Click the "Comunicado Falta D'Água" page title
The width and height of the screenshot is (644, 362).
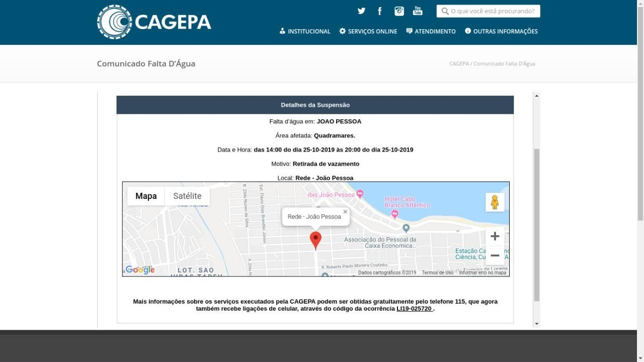coord(146,64)
